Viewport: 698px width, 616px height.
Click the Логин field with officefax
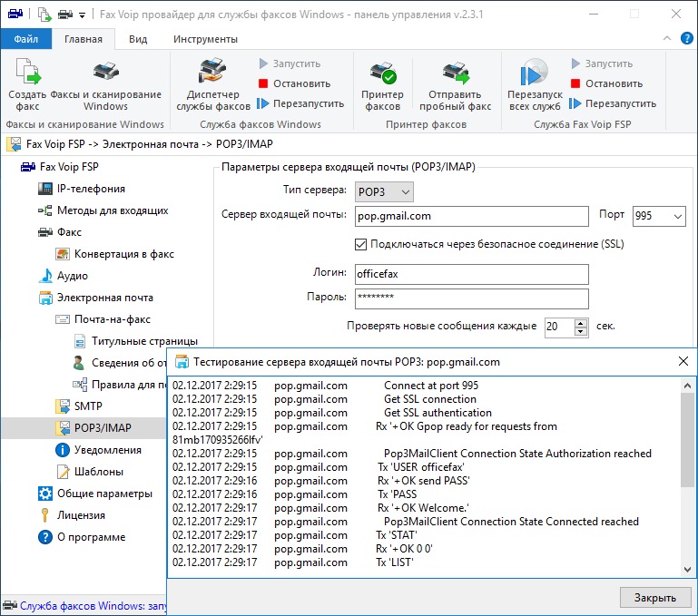[472, 274]
